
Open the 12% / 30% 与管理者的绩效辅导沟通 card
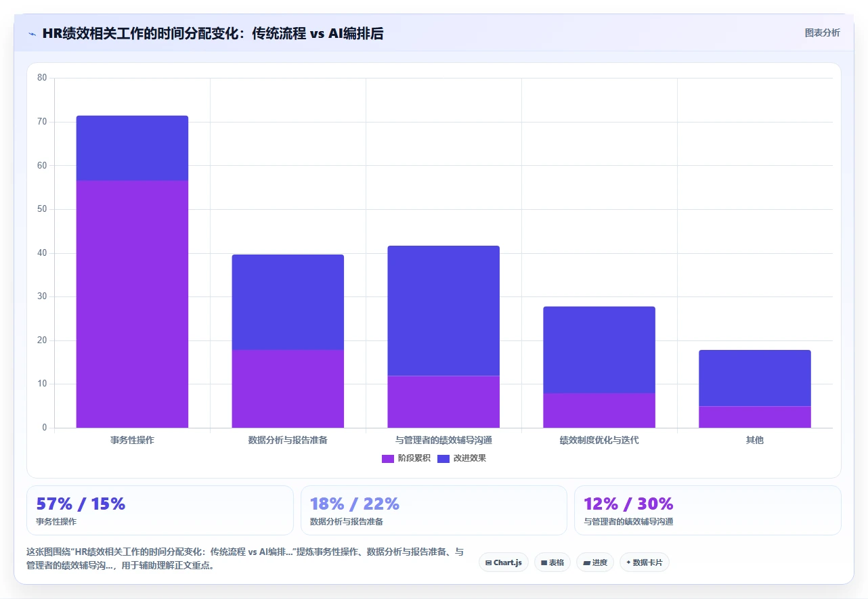pos(708,510)
